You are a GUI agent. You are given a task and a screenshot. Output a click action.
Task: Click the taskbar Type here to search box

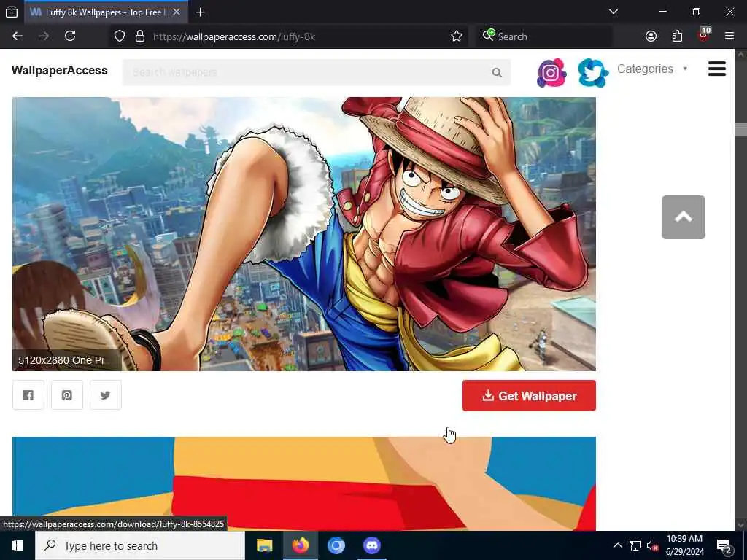[x=140, y=545]
